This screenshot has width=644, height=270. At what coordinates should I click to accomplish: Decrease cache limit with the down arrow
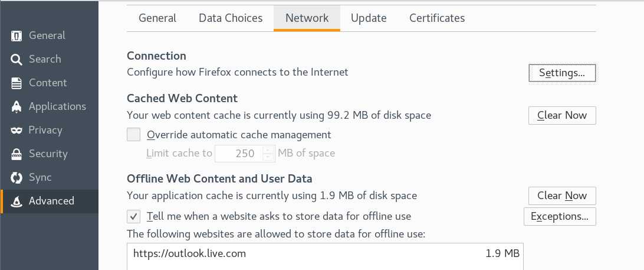pyautogui.click(x=268, y=157)
